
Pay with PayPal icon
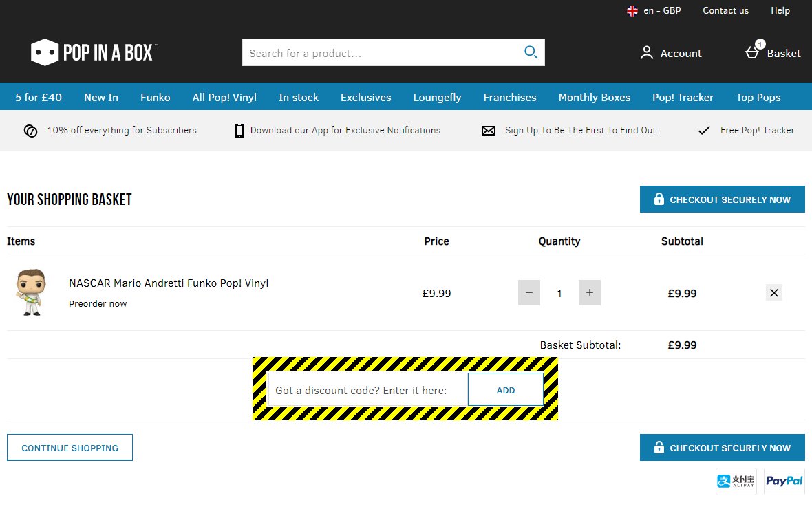pos(784,481)
